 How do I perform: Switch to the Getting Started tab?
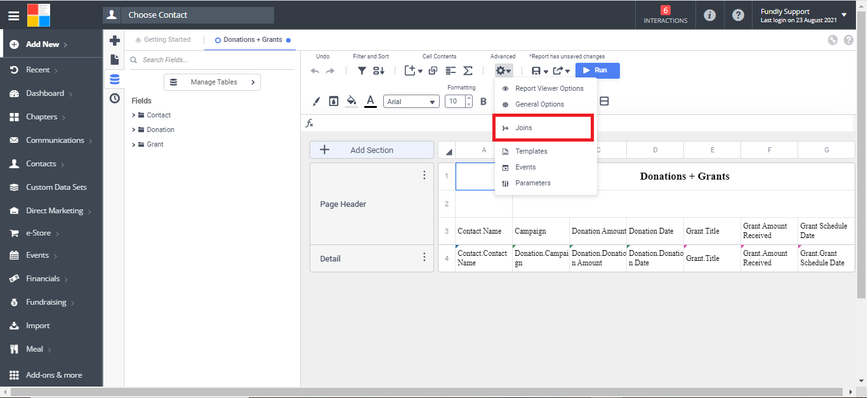(x=163, y=40)
